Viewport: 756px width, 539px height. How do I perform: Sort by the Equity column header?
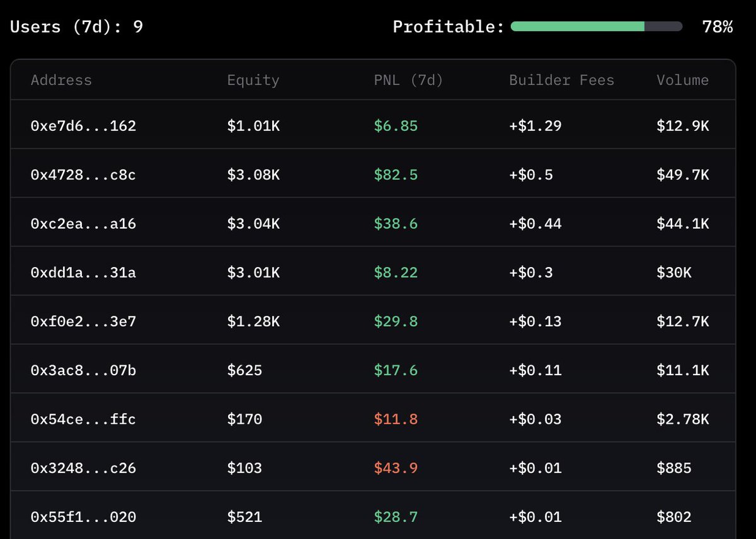click(x=253, y=80)
